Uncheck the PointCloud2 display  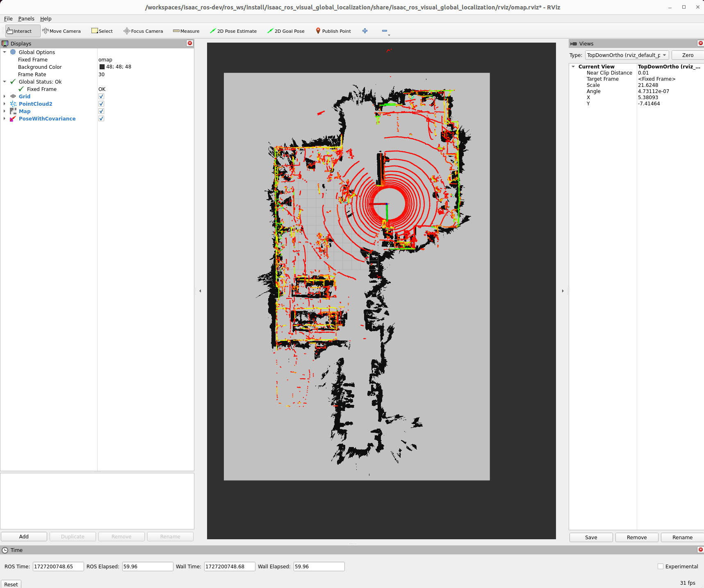(x=101, y=104)
